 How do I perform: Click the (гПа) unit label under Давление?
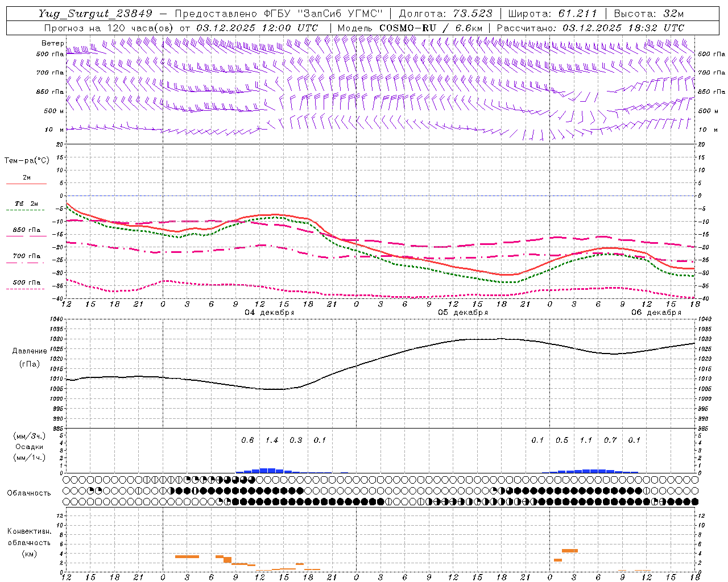pos(30,364)
